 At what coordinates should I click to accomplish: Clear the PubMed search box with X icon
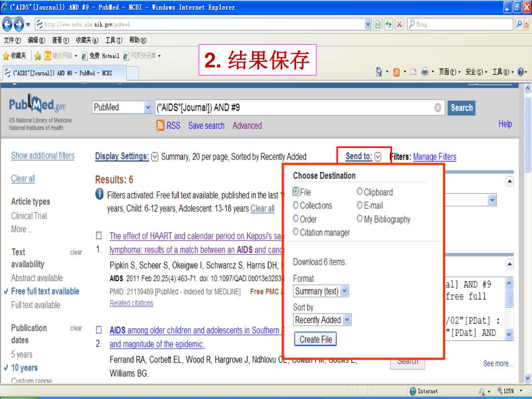click(437, 108)
